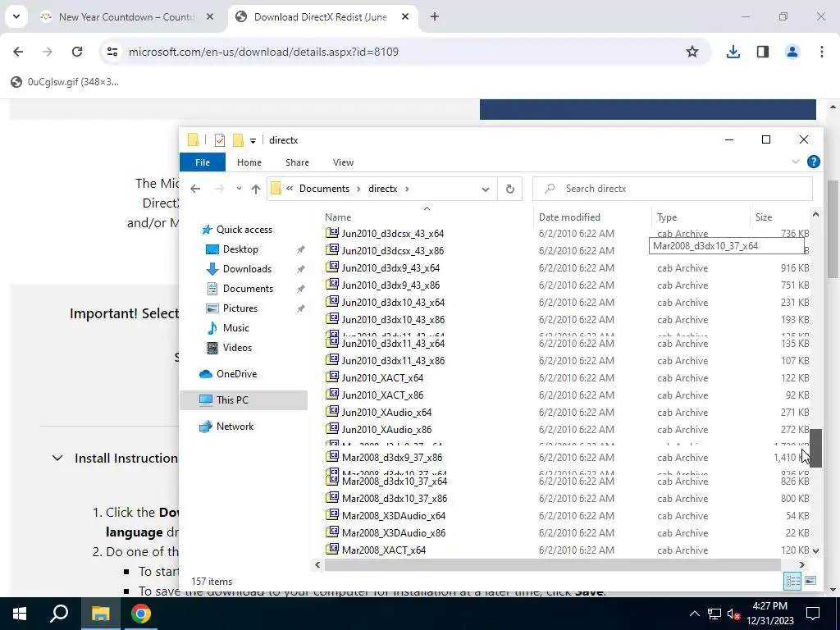The height and width of the screenshot is (630, 840).
Task: Reload the Microsoft download page
Action: point(77,52)
